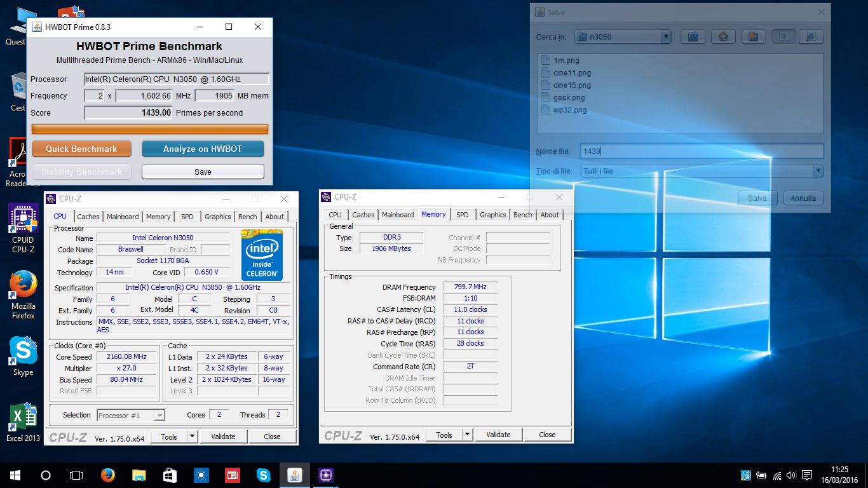The height and width of the screenshot is (488, 868).
Task: Open Excel 2013 desktop shortcut
Action: pos(23,422)
